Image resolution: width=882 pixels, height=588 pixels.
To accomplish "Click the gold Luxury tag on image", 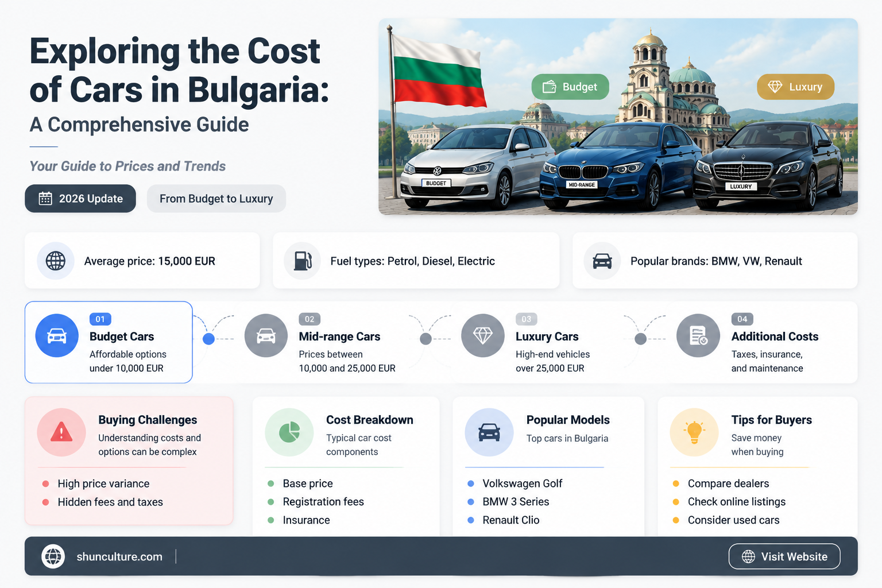I will pos(795,87).
